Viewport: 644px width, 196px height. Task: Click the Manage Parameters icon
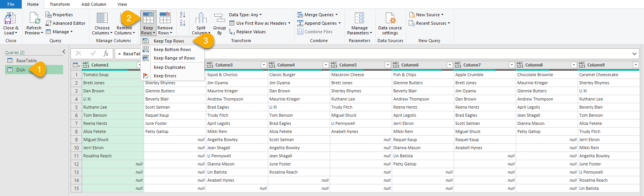360,19
